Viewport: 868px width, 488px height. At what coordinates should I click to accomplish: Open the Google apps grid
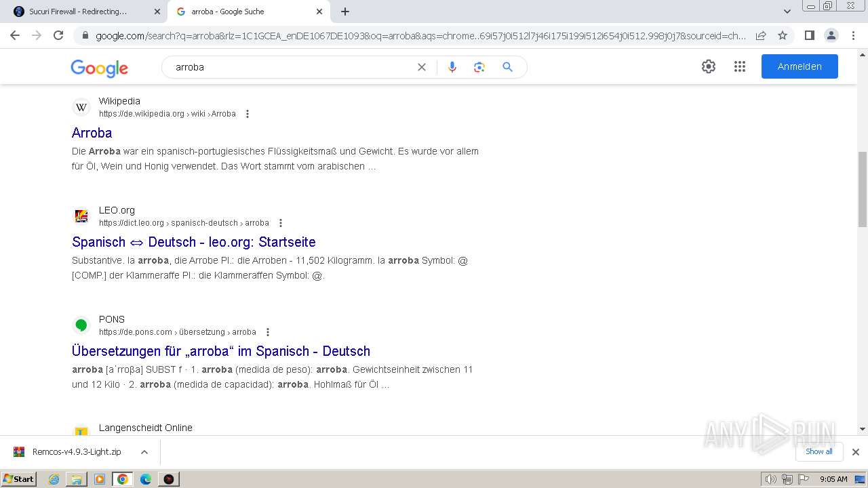pos(740,66)
